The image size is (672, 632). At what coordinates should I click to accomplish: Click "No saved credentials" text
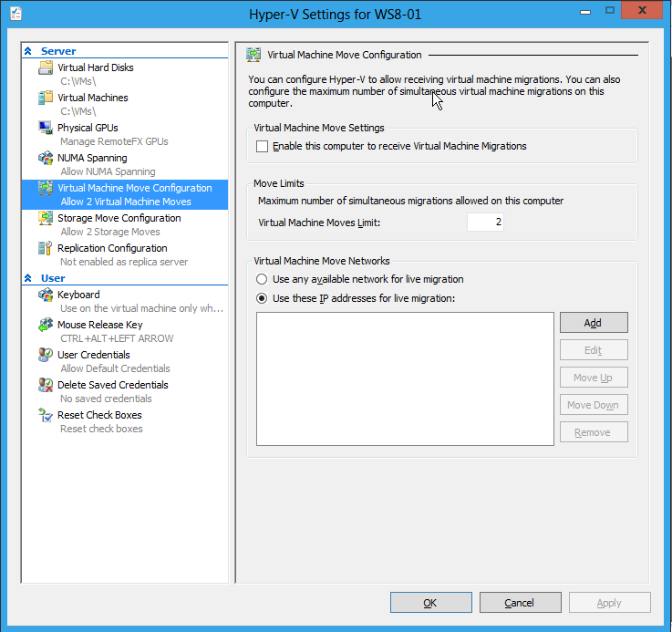click(106, 399)
